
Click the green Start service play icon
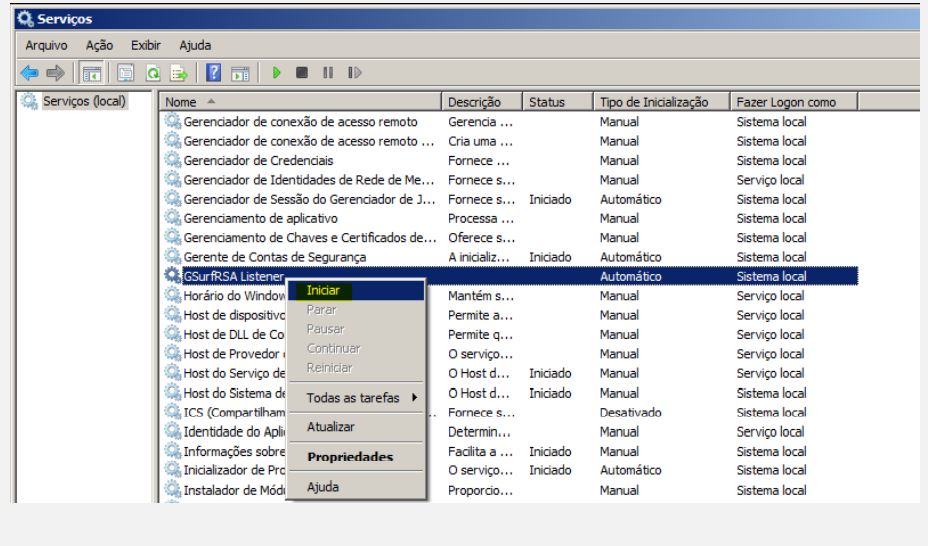pos(276,73)
